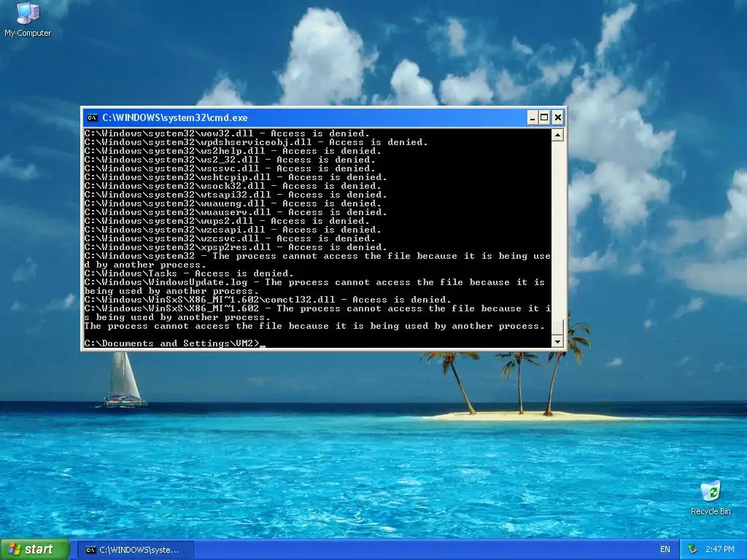
Task: Open the cmd.exe title bar system icon
Action: tap(92, 117)
